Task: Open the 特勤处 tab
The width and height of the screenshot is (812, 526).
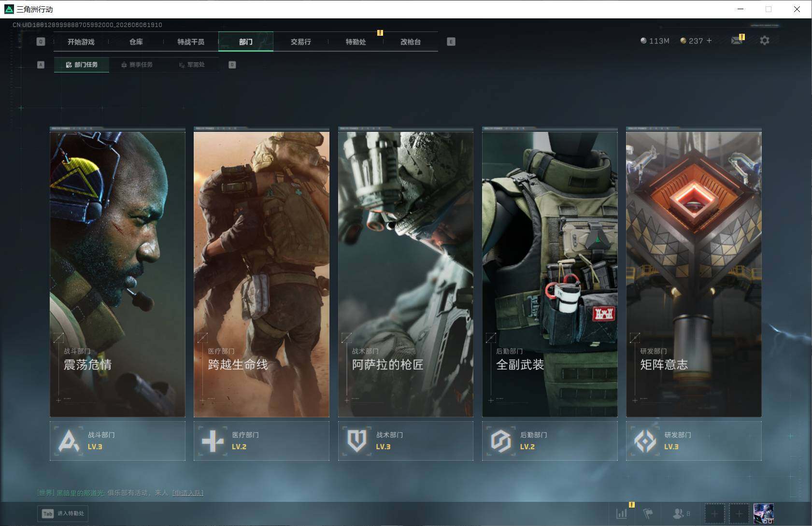Action: point(356,42)
